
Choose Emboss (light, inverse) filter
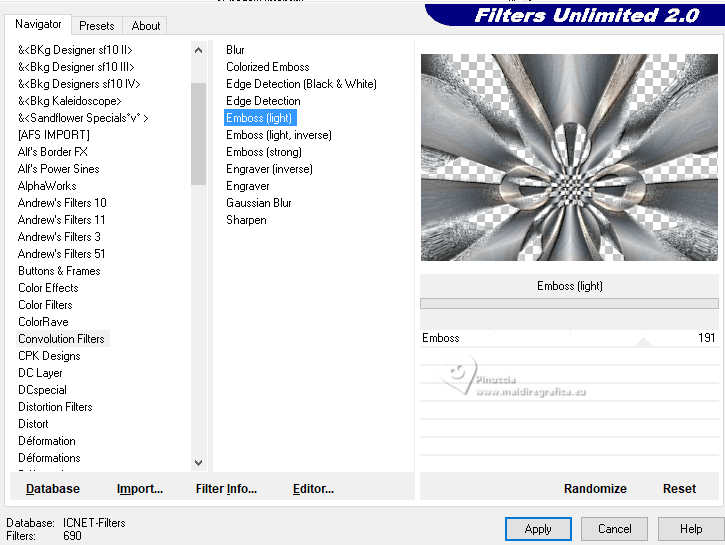click(278, 135)
